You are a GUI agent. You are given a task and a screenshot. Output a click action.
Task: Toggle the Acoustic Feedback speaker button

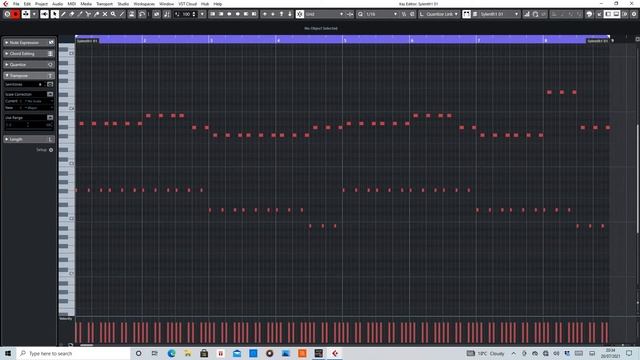[44, 14]
